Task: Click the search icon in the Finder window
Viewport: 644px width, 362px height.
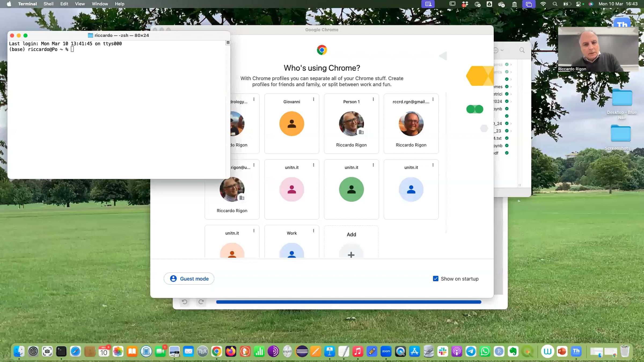Action: pos(522,50)
